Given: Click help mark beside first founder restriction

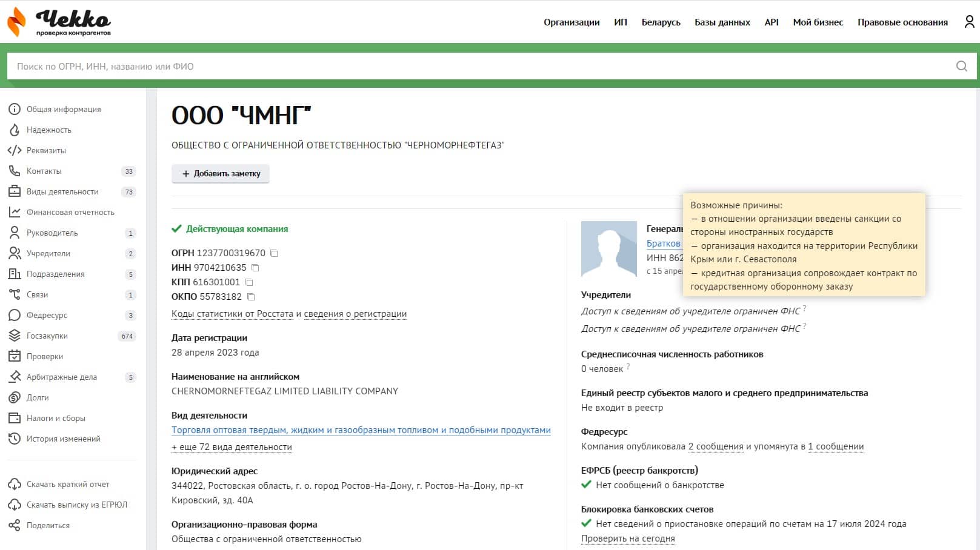Looking at the screenshot, I should point(804,309).
